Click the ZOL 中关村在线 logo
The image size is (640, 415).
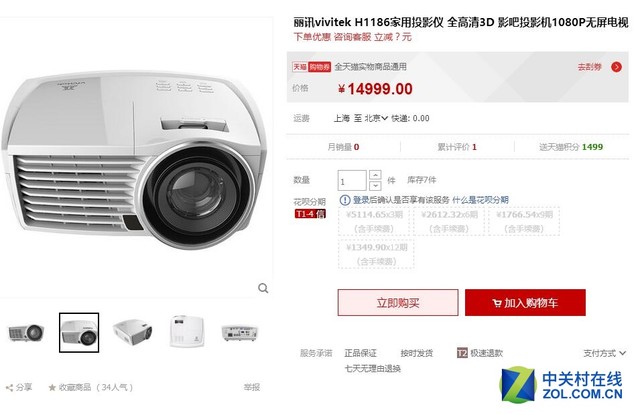click(562, 384)
